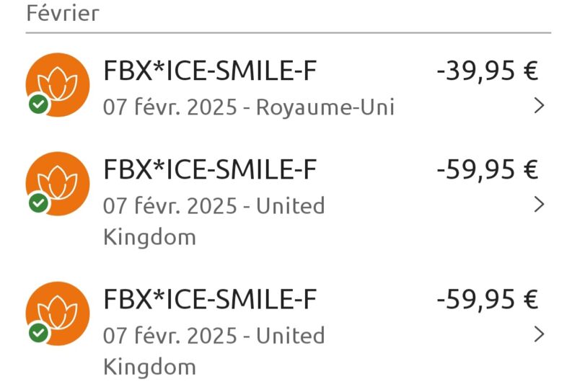Click the green check badge on the last transaction
The width and height of the screenshot is (577, 392).
click(x=39, y=332)
